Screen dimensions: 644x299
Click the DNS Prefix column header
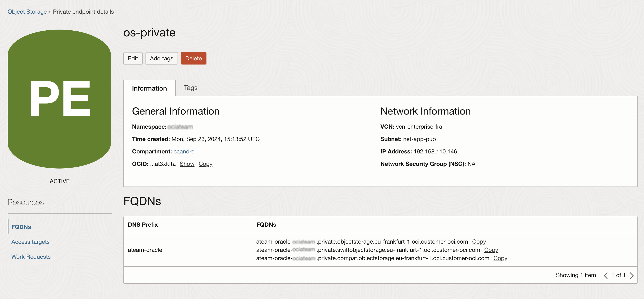pos(143,225)
